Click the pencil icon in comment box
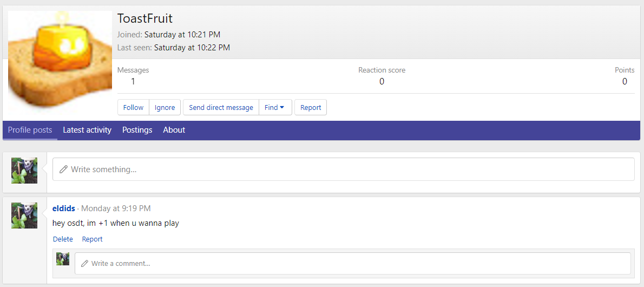644x287 pixels. click(x=84, y=264)
